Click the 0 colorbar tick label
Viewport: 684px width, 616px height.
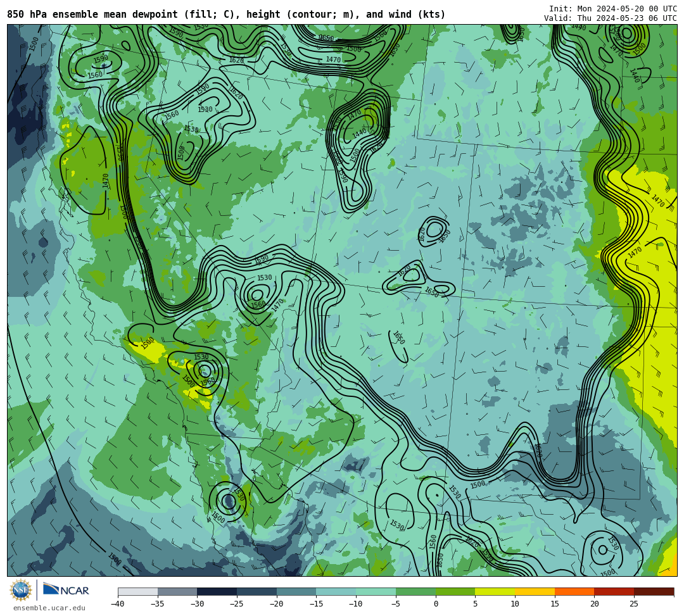pyautogui.click(x=436, y=604)
